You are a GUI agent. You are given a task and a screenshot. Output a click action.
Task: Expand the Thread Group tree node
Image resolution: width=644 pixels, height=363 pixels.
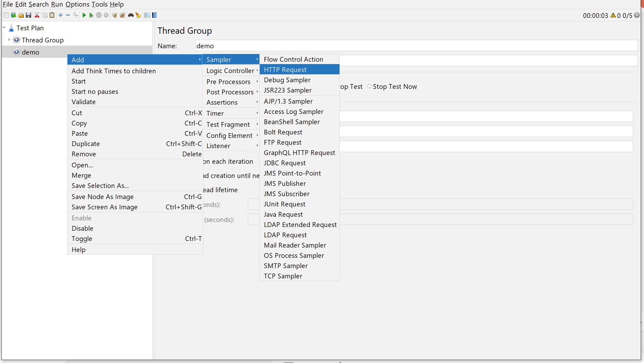[x=9, y=40]
